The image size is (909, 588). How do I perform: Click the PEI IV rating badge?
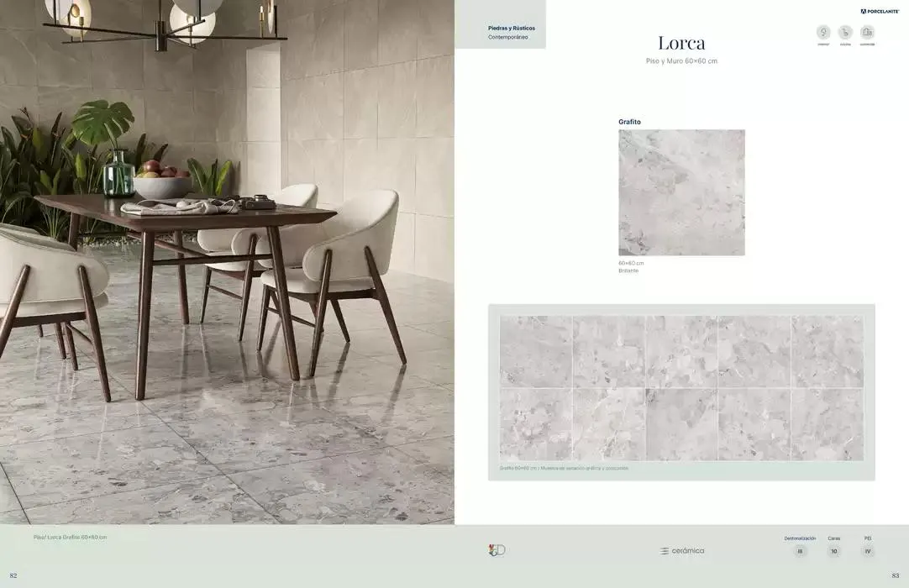tap(868, 551)
